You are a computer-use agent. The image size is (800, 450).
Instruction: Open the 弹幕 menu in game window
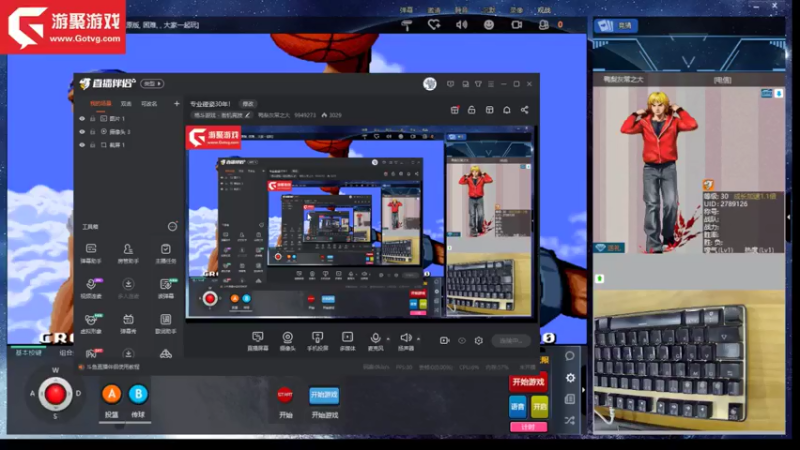407,10
